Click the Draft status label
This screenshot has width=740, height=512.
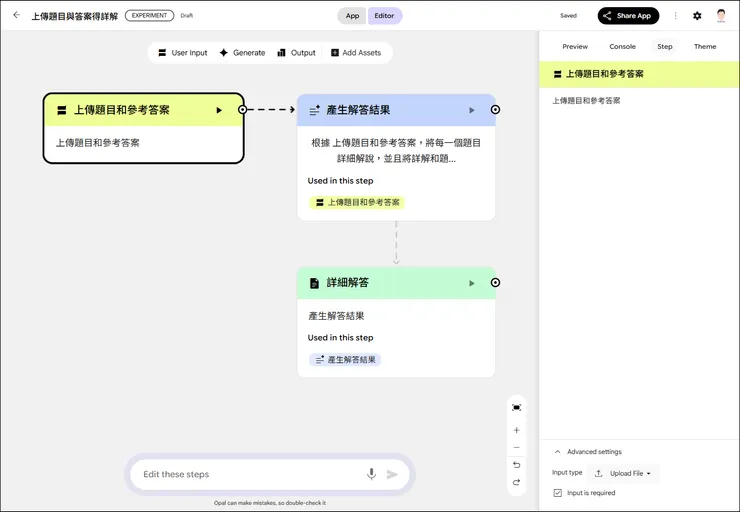pyautogui.click(x=186, y=16)
